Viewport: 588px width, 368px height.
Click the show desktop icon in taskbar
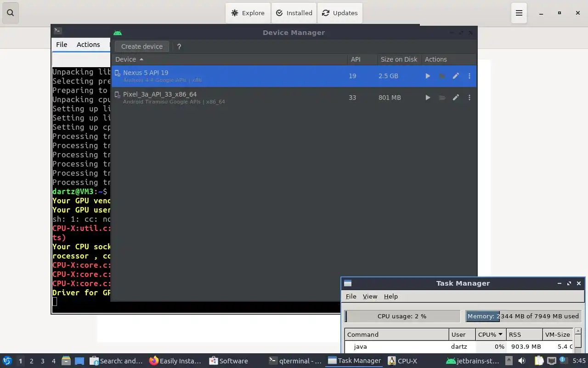[79, 361]
